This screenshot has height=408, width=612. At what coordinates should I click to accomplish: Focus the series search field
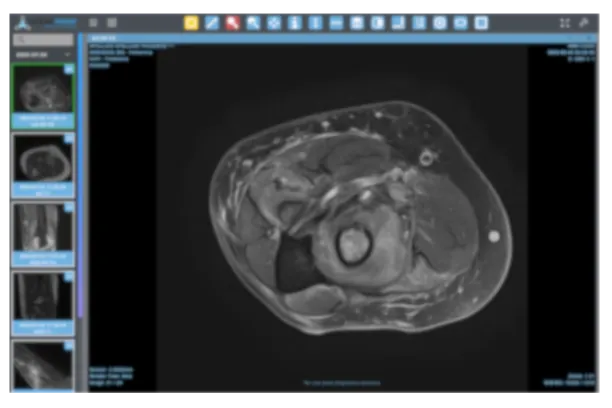43,39
